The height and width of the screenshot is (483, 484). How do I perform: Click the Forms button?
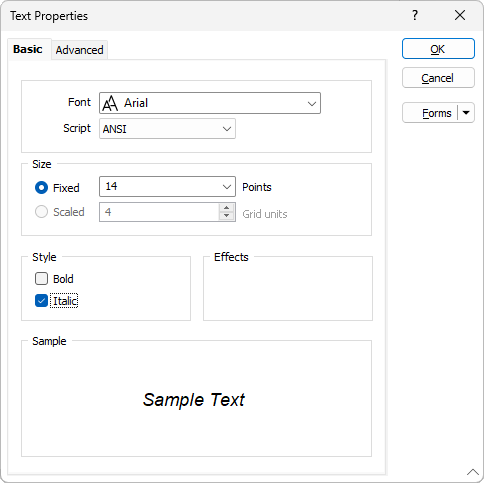pyautogui.click(x=430, y=113)
